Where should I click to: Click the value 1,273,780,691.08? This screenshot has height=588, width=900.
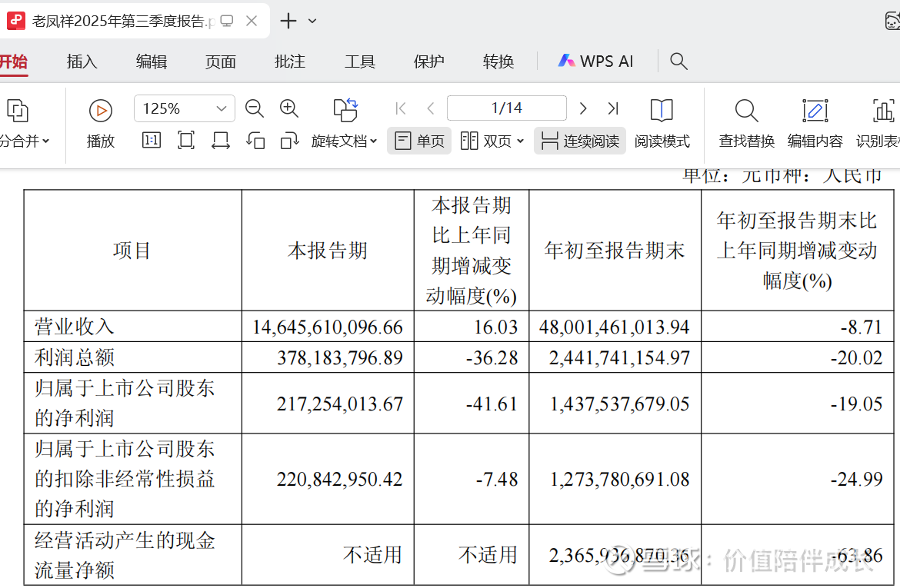pyautogui.click(x=620, y=479)
